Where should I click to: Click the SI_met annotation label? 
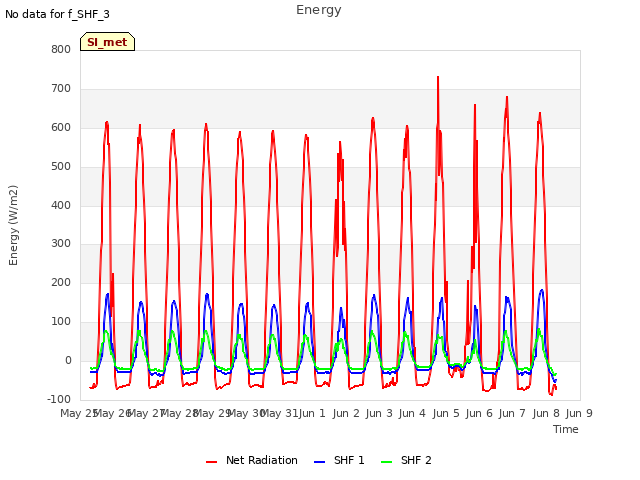107,42
